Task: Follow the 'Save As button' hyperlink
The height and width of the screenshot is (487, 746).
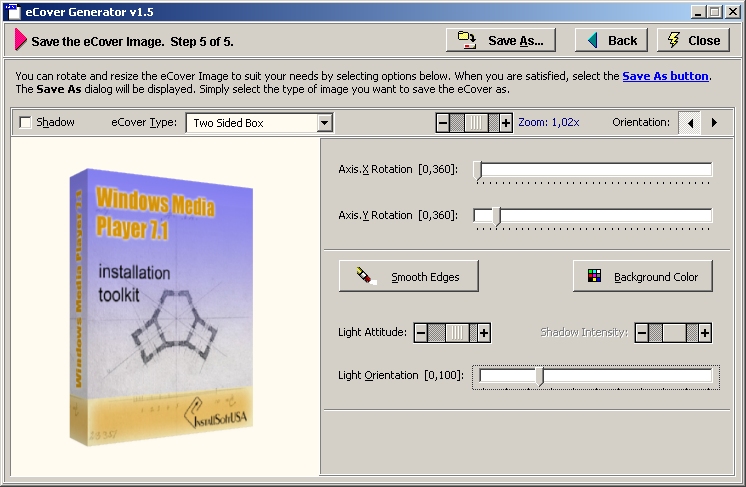Action: (x=665, y=76)
